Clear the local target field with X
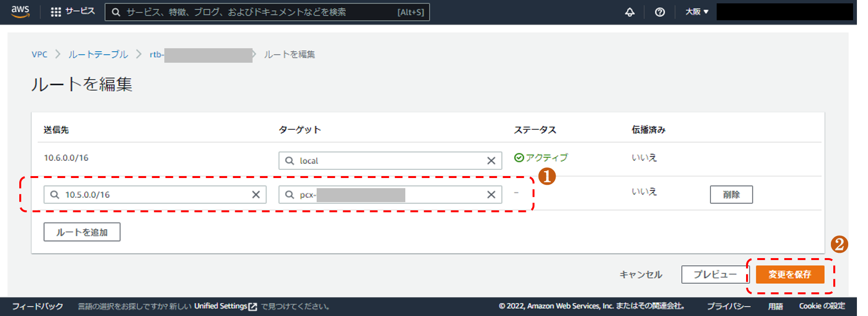The image size is (868, 316). click(491, 161)
